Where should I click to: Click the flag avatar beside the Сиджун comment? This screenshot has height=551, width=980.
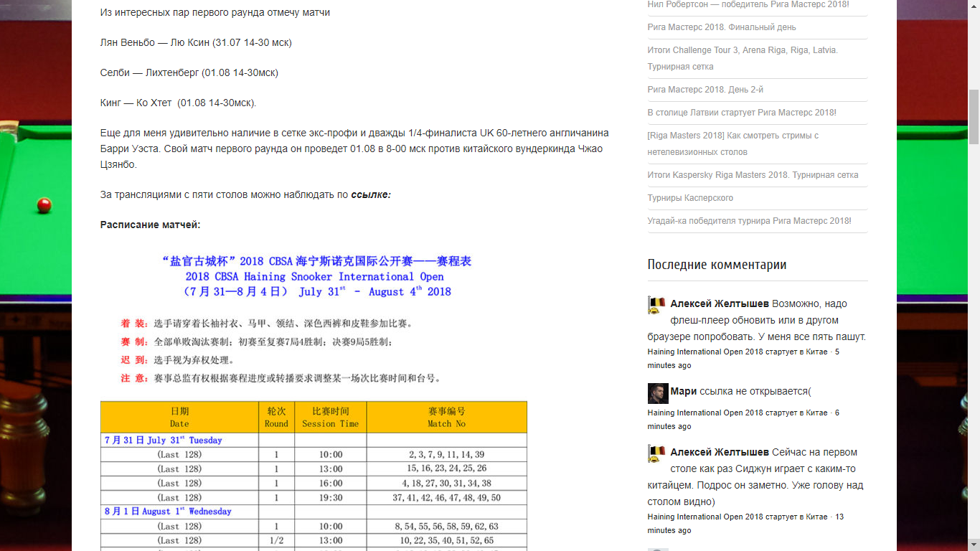click(658, 454)
